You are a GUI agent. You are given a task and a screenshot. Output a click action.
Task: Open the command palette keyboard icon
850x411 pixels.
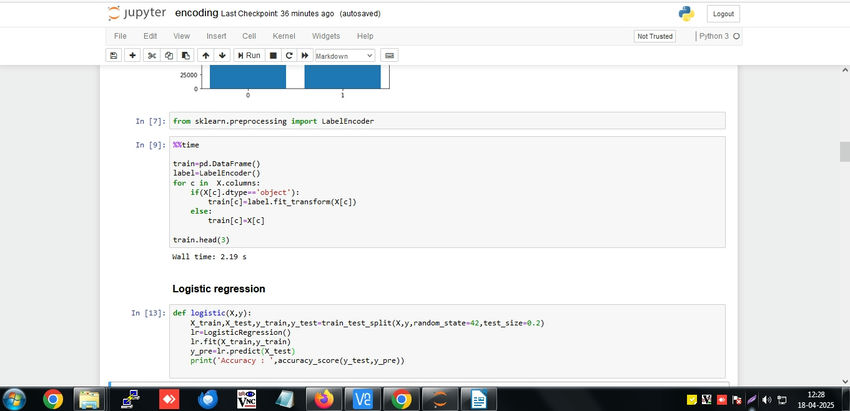389,55
